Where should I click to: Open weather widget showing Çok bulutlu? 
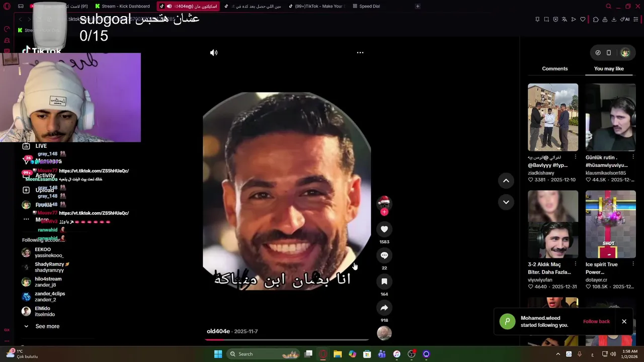pos(21,354)
